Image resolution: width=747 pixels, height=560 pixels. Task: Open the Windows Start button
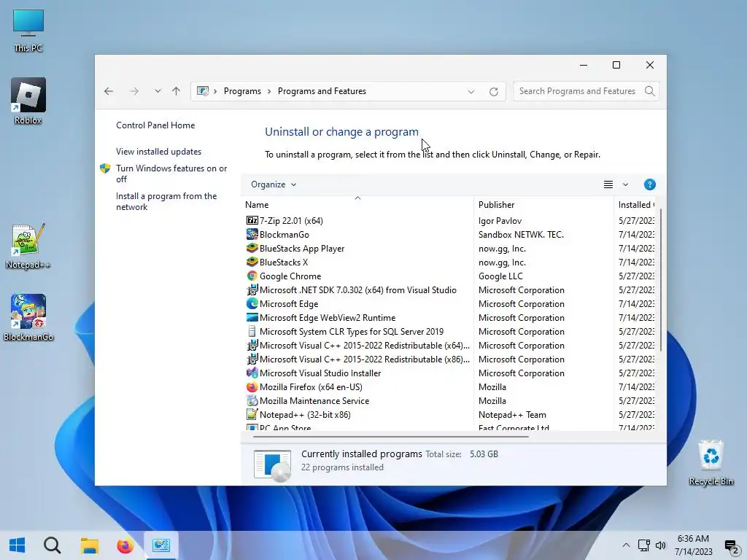[18, 545]
